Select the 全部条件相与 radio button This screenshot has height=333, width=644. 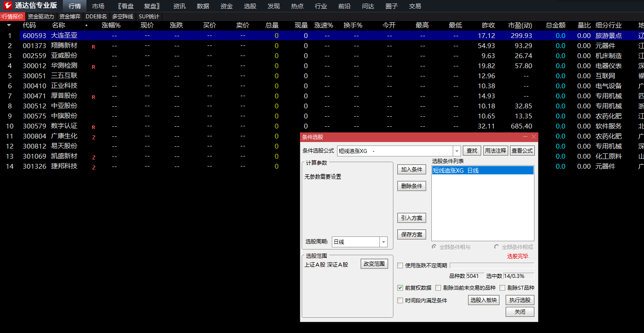pos(434,247)
